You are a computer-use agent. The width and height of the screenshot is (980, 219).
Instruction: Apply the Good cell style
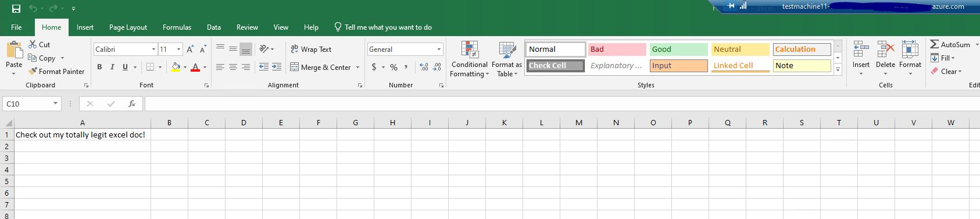coord(679,50)
